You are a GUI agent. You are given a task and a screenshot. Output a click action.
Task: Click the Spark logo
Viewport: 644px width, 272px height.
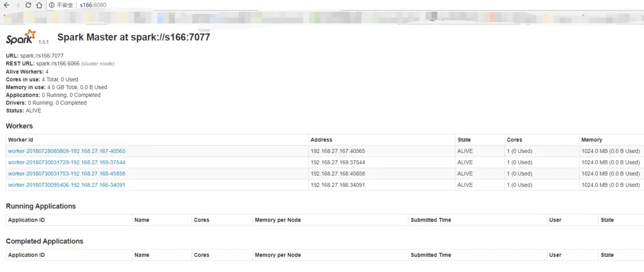coord(21,37)
